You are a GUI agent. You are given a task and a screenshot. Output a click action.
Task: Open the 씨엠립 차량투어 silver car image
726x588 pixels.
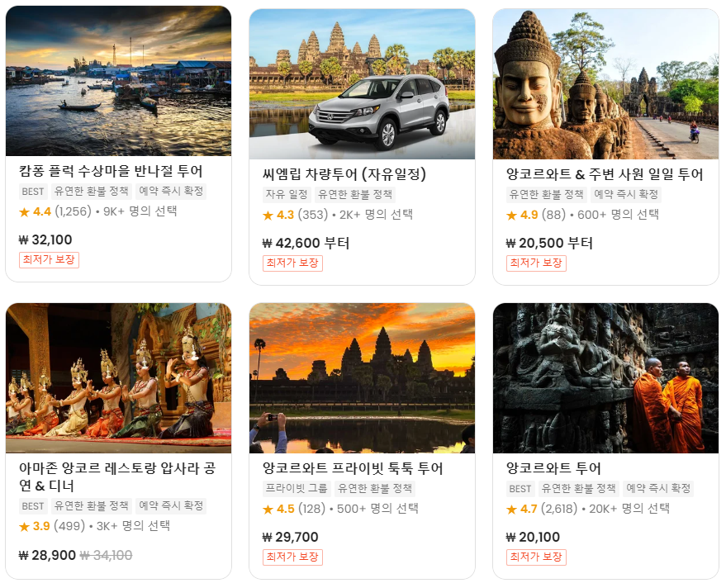point(362,83)
